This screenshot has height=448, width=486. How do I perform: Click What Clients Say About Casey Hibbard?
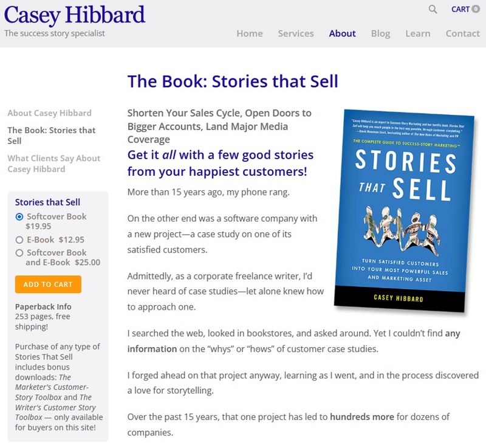tap(53, 164)
